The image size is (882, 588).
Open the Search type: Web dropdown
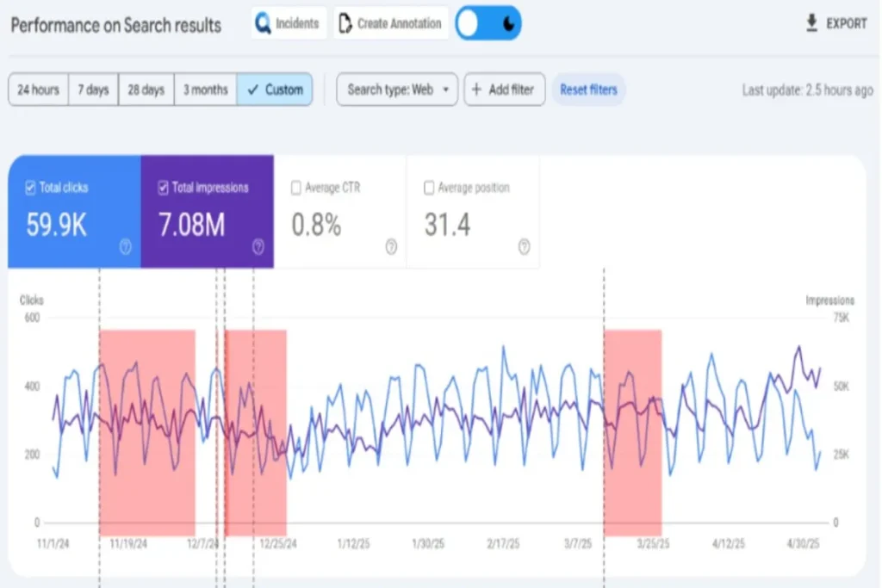pos(397,90)
